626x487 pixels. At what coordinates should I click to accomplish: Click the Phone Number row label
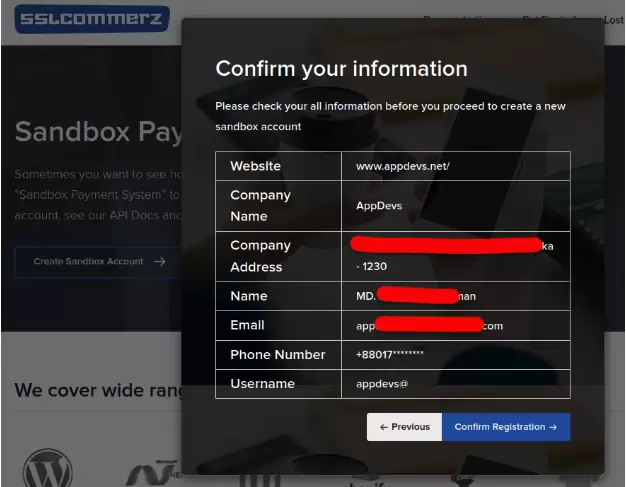278,354
